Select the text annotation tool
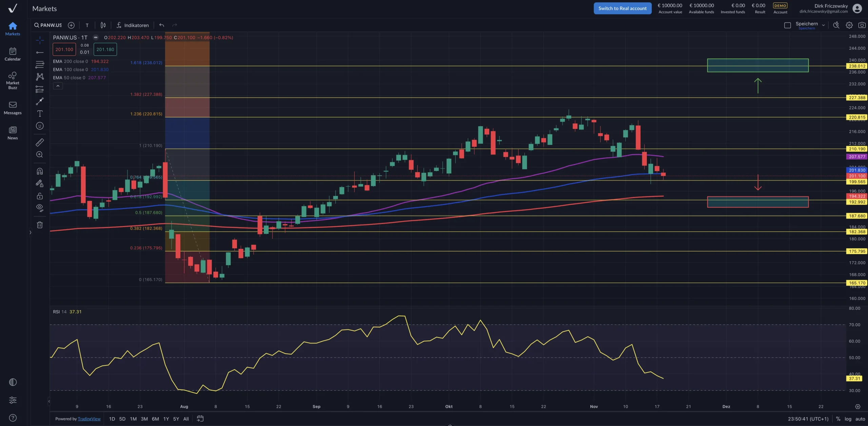 (40, 114)
